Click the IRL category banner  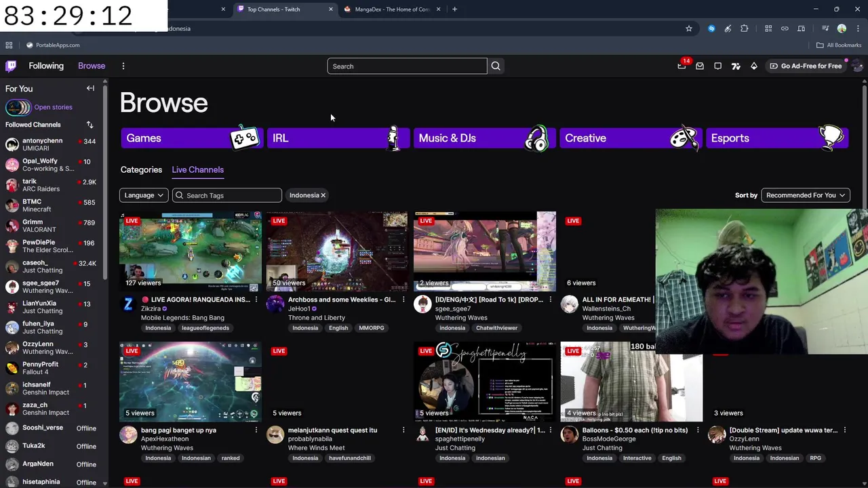(x=337, y=138)
